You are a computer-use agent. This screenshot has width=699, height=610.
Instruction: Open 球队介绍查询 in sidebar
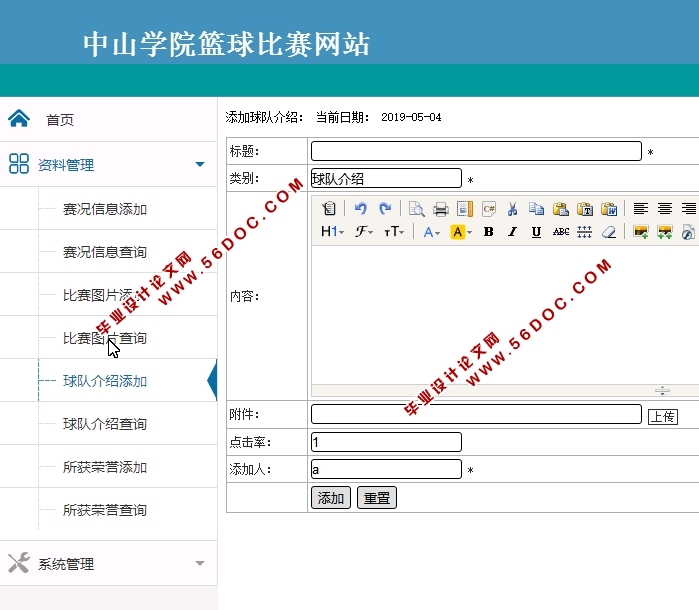click(105, 424)
